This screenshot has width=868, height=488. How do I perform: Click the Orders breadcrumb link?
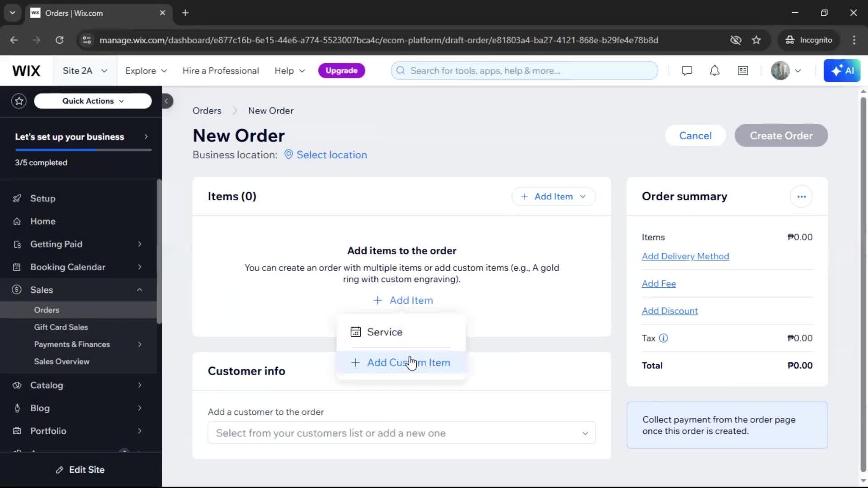(207, 111)
